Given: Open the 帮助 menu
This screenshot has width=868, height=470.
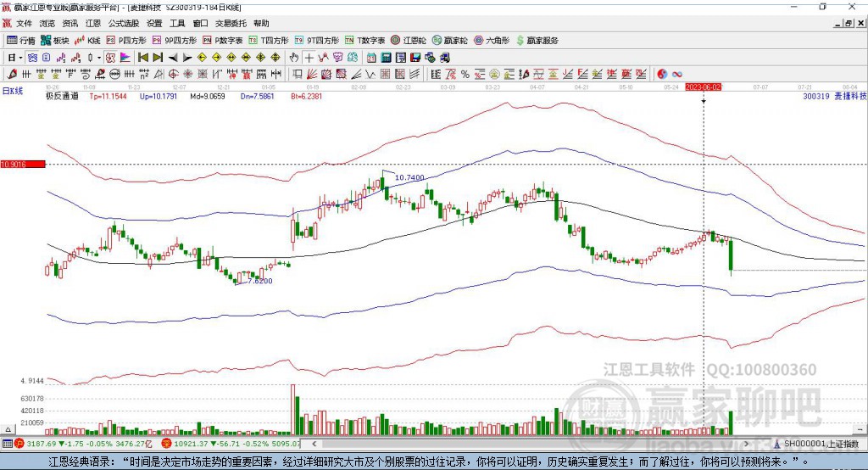Looking at the screenshot, I should tap(261, 23).
